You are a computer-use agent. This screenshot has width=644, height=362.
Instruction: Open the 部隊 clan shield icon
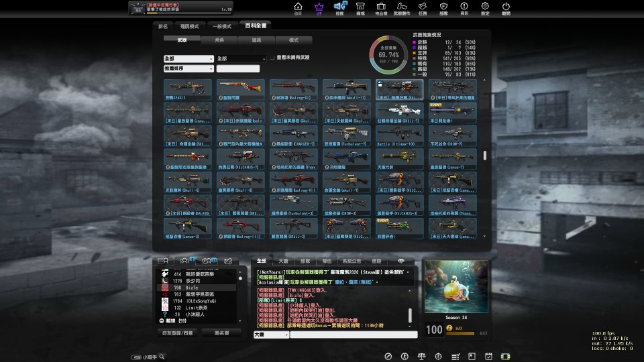click(x=443, y=7)
